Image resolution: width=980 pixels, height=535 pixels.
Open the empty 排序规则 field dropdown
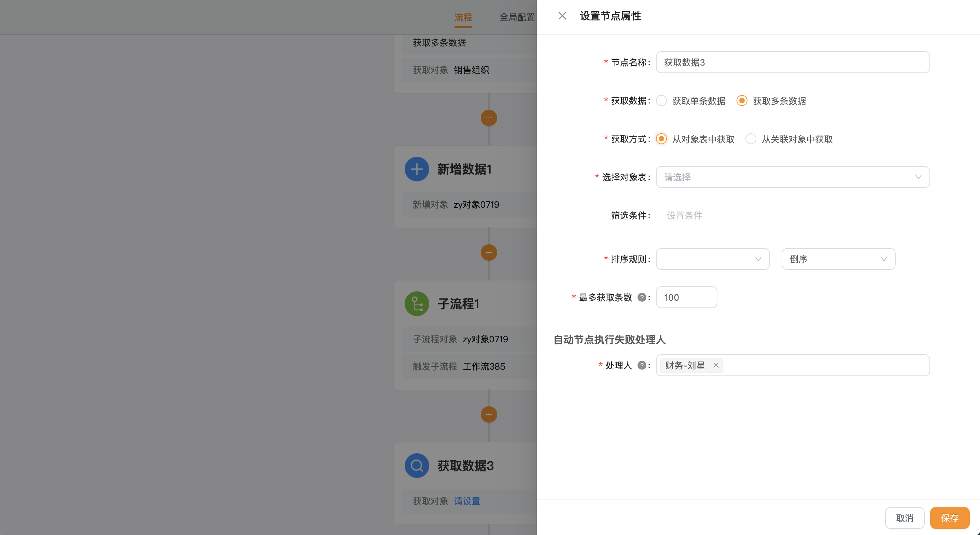713,259
